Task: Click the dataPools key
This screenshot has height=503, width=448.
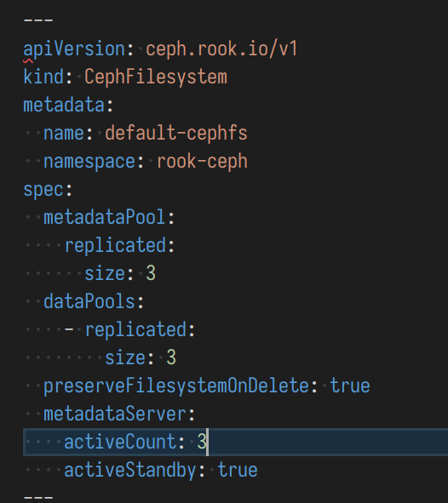Action: coord(89,301)
